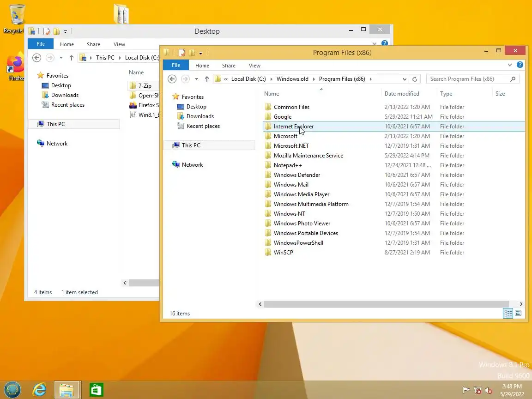Viewport: 532px width, 399px height.
Task: Switch to large icons view layout icon
Action: point(518,313)
